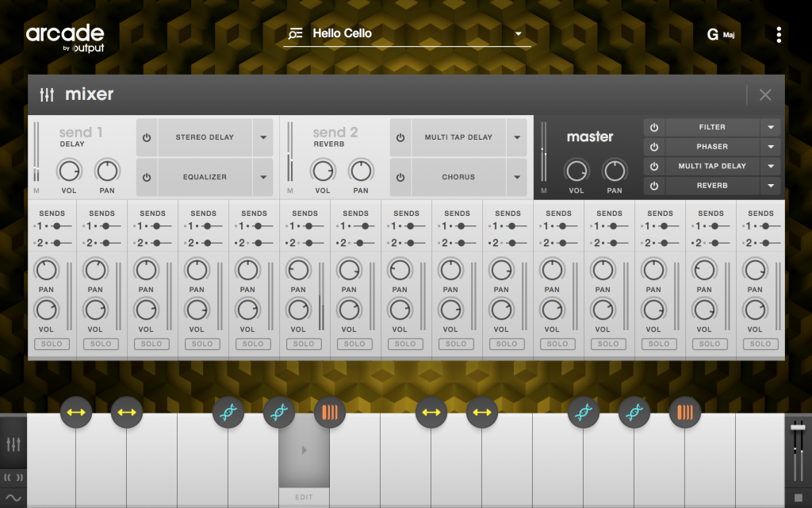Open the Stereo Delay effect settings

tap(205, 137)
